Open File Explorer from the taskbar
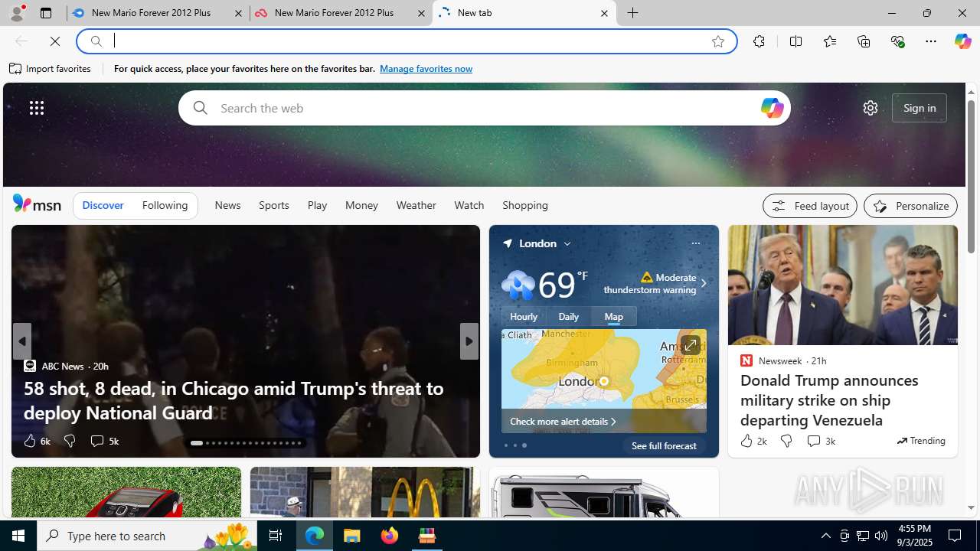This screenshot has height=551, width=980. (352, 536)
